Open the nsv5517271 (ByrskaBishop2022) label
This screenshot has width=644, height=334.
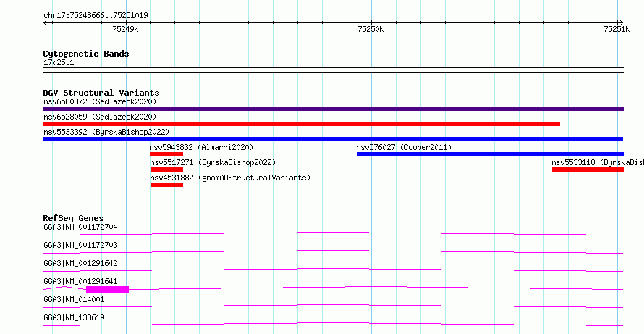[x=213, y=162]
